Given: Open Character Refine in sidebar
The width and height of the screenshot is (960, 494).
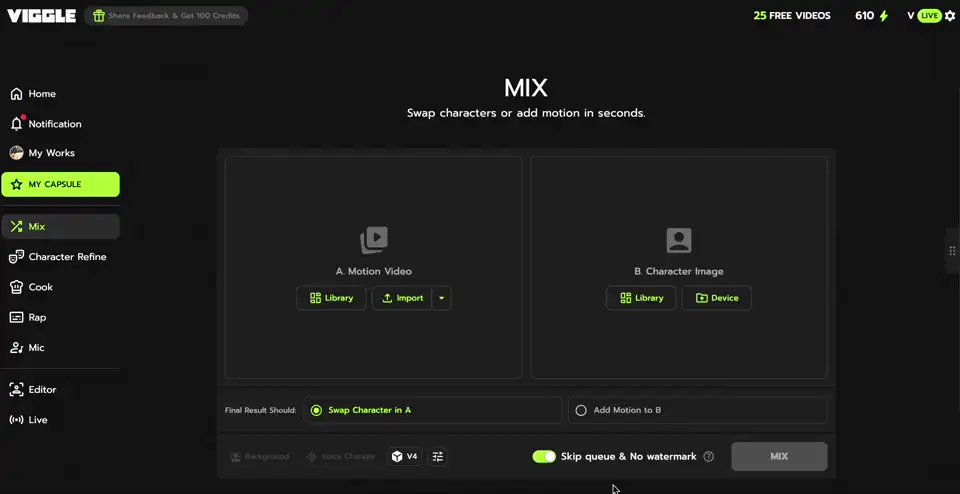Looking at the screenshot, I should [x=60, y=257].
